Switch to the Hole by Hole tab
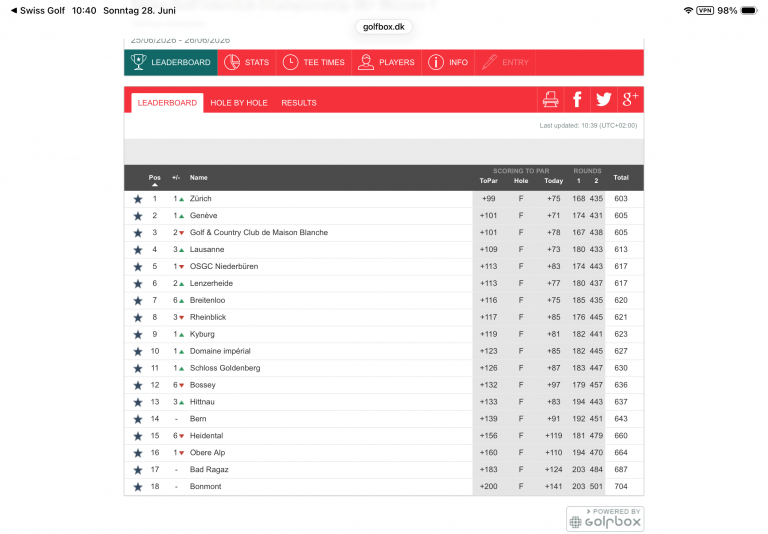Viewport: 768px width, 534px height. (x=239, y=103)
